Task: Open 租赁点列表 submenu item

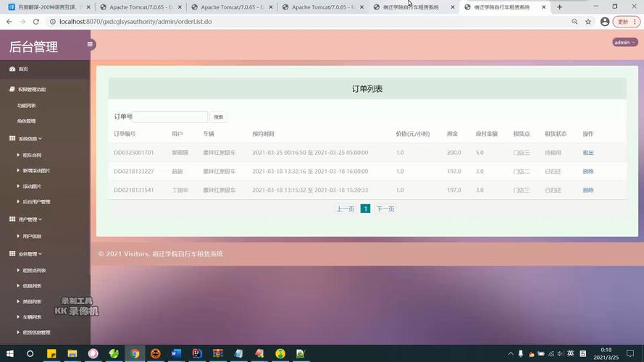Action: pyautogui.click(x=34, y=271)
